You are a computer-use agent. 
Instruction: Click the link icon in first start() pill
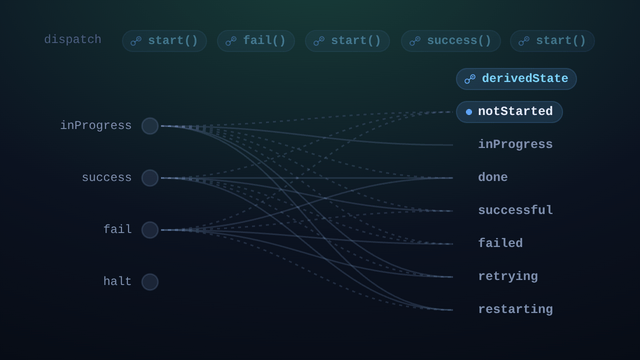tap(136, 41)
